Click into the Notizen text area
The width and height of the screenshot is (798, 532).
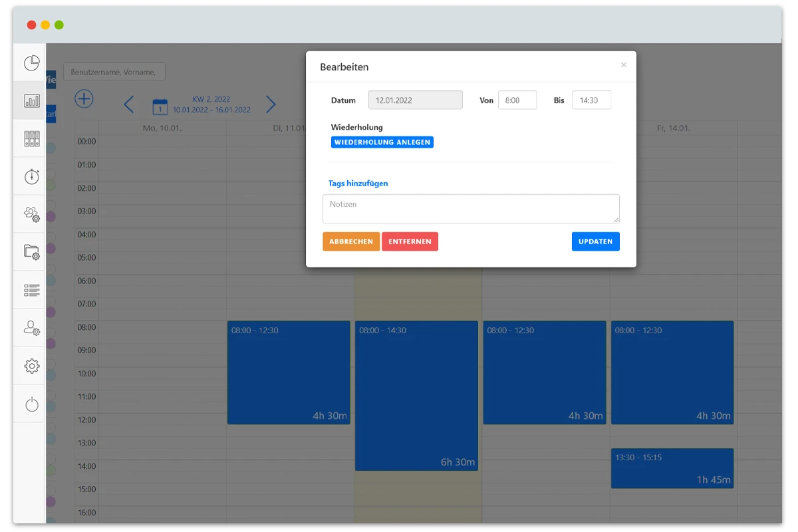(x=471, y=209)
